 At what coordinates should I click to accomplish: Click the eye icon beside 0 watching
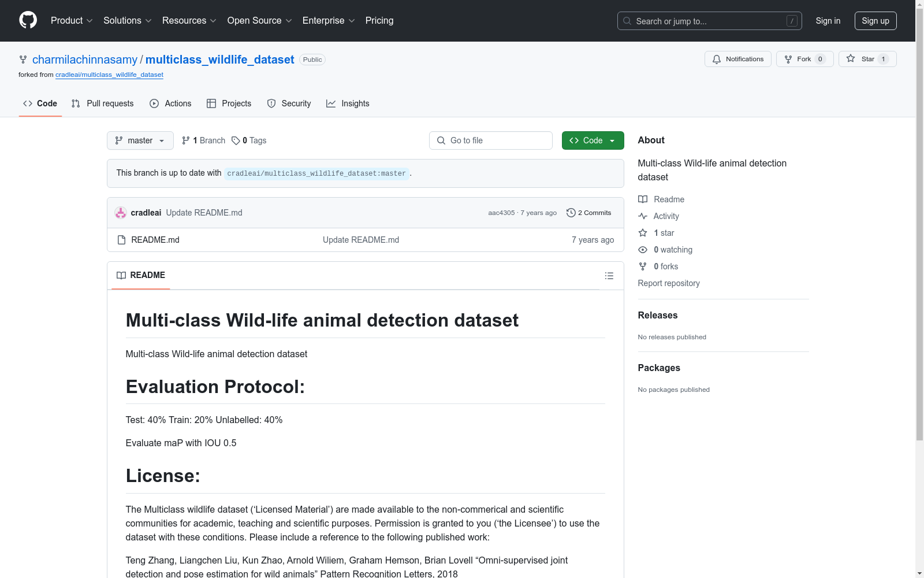[x=643, y=250]
